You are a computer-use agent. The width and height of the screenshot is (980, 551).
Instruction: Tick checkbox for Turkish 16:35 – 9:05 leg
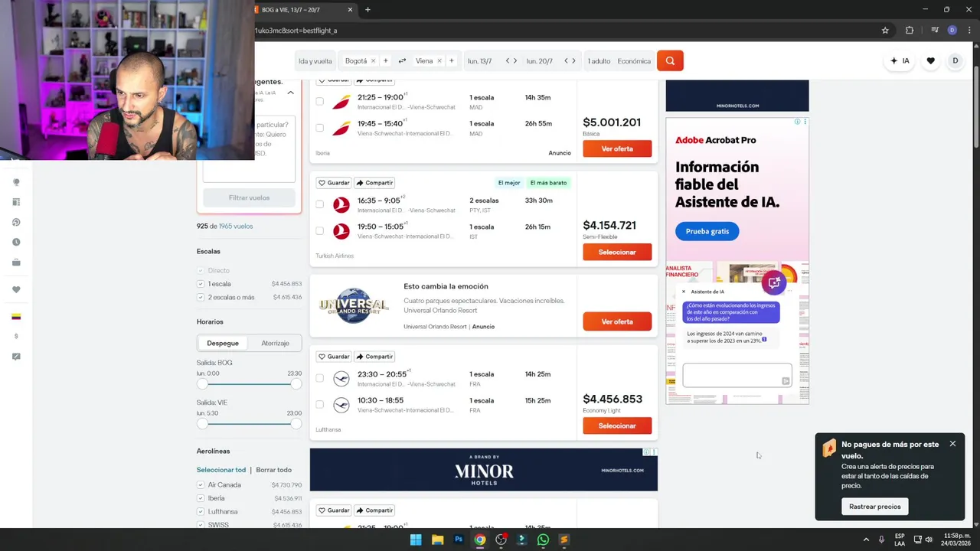[320, 204]
